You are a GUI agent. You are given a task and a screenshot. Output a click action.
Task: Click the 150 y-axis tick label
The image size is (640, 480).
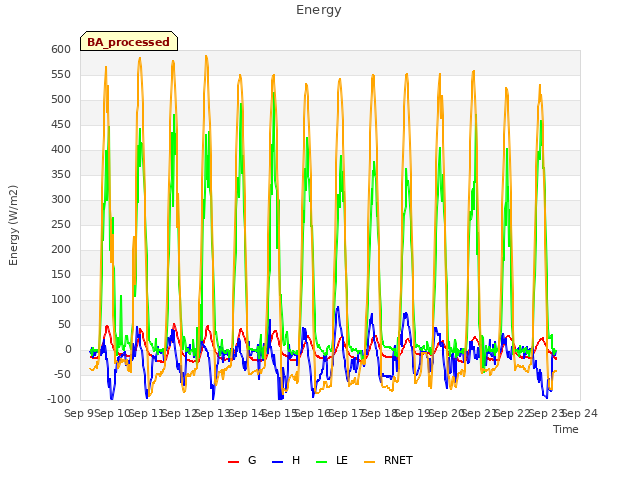pyautogui.click(x=61, y=275)
